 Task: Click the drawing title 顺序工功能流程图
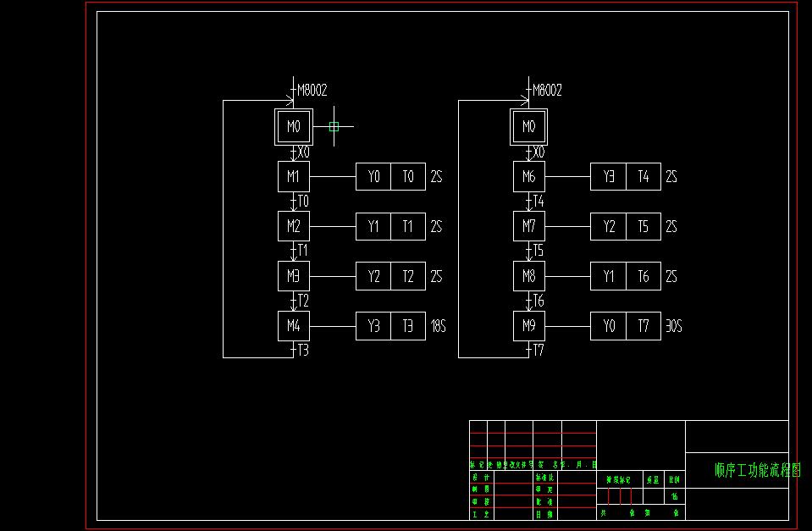758,470
